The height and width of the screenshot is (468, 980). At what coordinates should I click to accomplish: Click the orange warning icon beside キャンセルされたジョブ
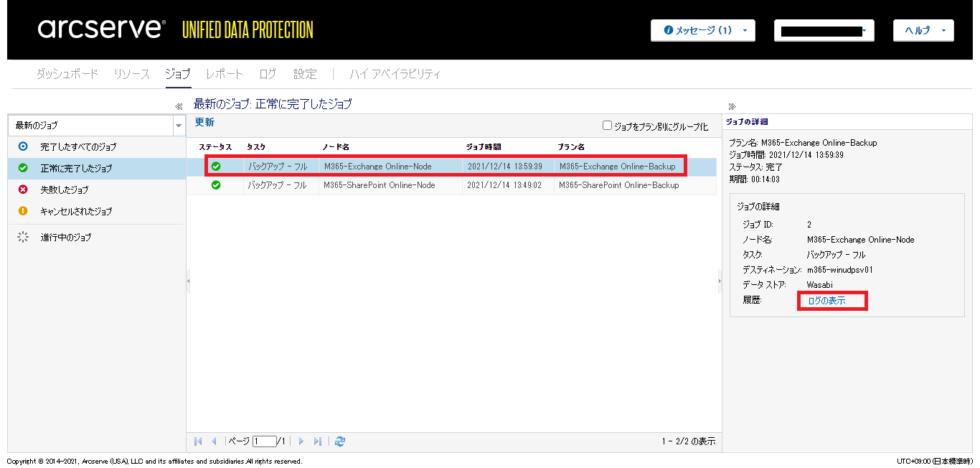22,211
